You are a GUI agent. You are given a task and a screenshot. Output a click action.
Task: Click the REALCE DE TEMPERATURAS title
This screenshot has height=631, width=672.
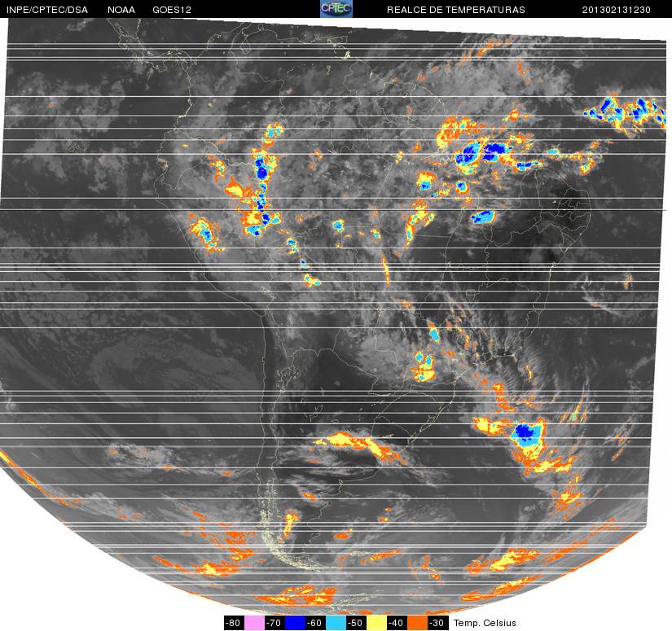click(x=456, y=10)
